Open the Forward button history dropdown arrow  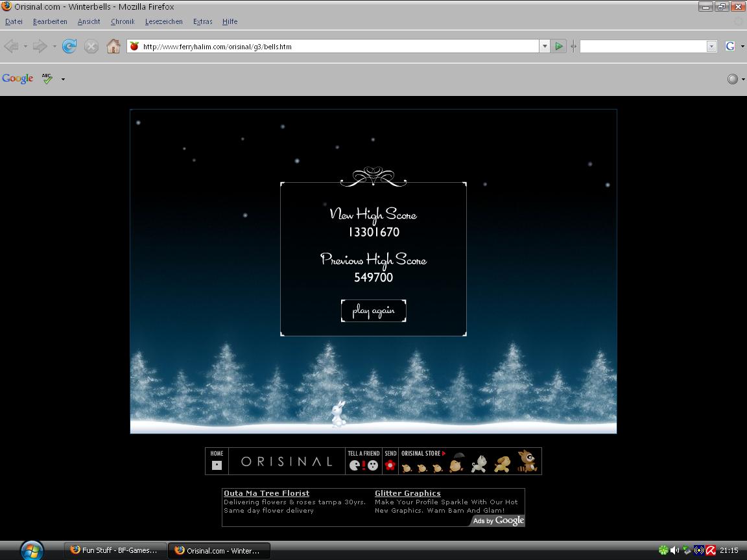pyautogui.click(x=54, y=46)
